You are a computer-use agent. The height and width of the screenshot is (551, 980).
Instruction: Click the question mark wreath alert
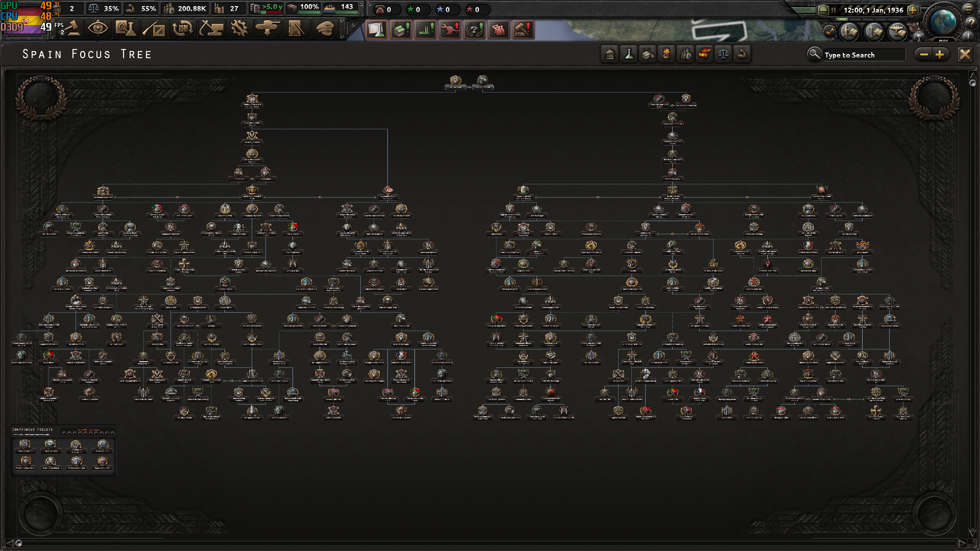click(x=474, y=30)
